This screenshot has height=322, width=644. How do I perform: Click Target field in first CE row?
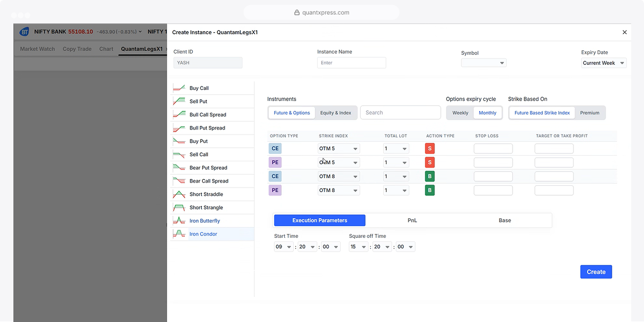coord(554,148)
